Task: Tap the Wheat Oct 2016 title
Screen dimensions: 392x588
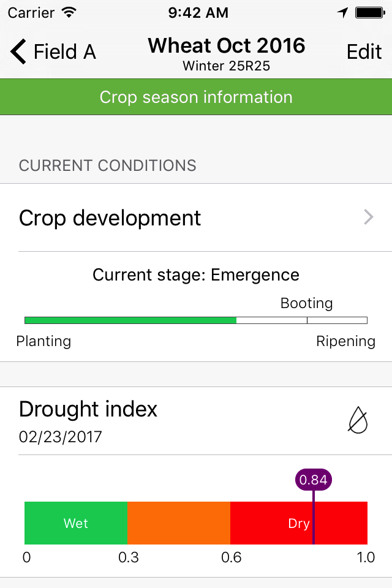Action: (x=227, y=46)
